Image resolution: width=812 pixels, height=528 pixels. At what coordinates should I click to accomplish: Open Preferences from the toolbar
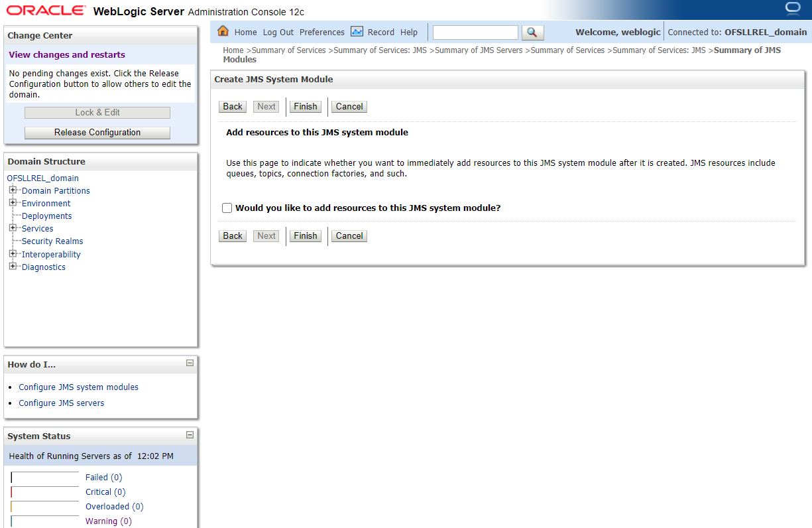[x=322, y=32]
